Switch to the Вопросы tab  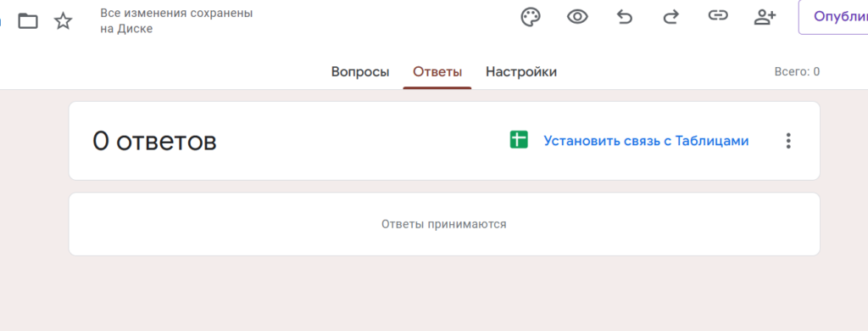pyautogui.click(x=359, y=72)
